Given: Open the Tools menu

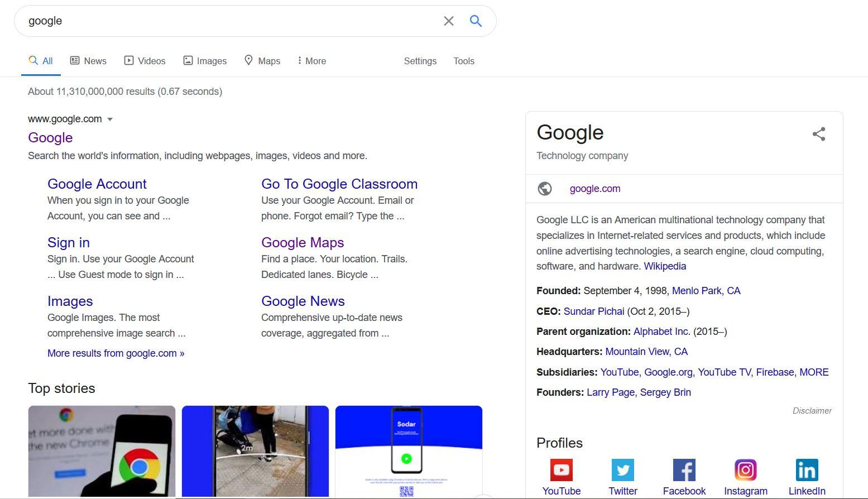Looking at the screenshot, I should coord(464,61).
